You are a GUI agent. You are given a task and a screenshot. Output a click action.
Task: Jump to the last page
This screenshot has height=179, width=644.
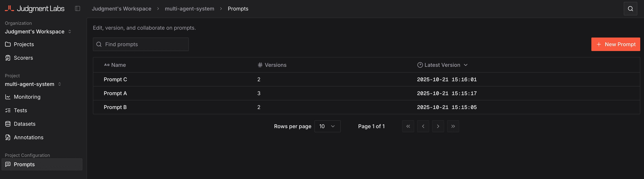pos(453,126)
